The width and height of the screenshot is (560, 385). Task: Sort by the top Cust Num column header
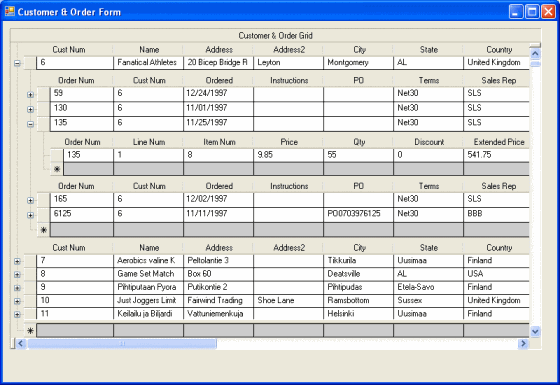69,50
